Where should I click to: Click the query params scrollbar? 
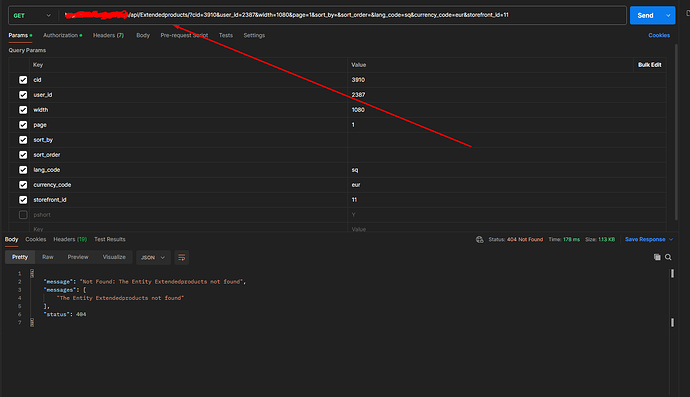click(x=676, y=132)
